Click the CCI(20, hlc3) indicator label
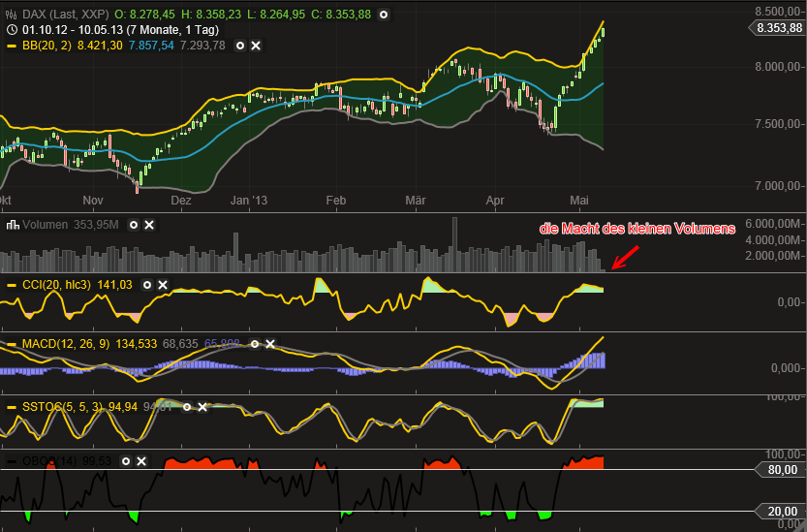 coord(56,285)
